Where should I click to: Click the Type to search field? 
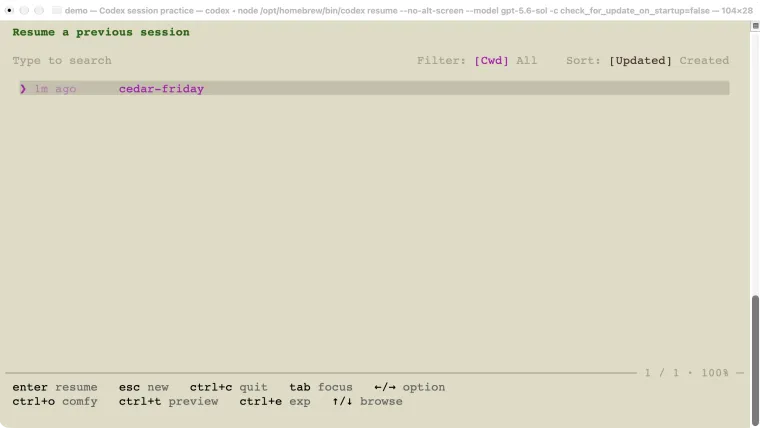click(x=62, y=61)
